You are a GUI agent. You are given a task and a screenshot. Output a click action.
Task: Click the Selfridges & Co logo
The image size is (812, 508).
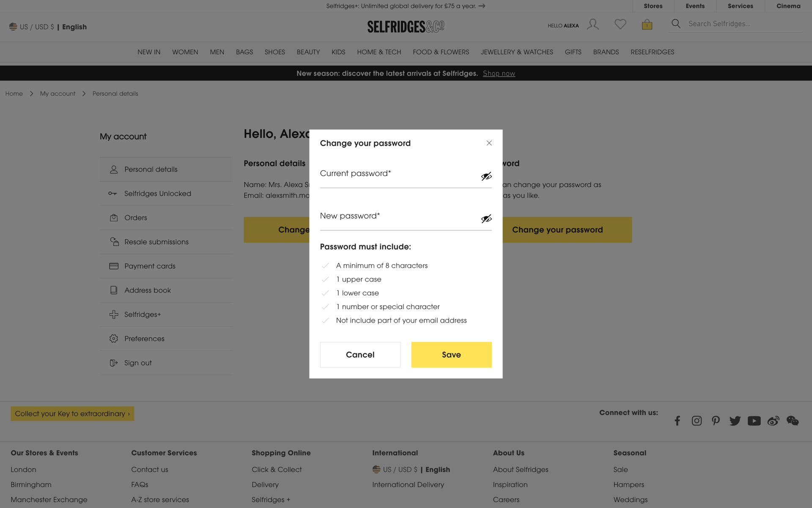406,27
